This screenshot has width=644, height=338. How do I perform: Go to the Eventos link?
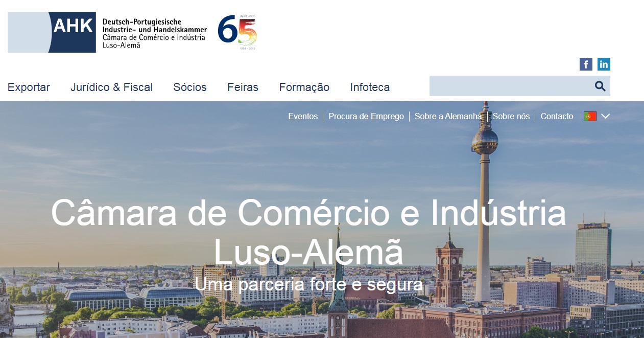tap(303, 117)
